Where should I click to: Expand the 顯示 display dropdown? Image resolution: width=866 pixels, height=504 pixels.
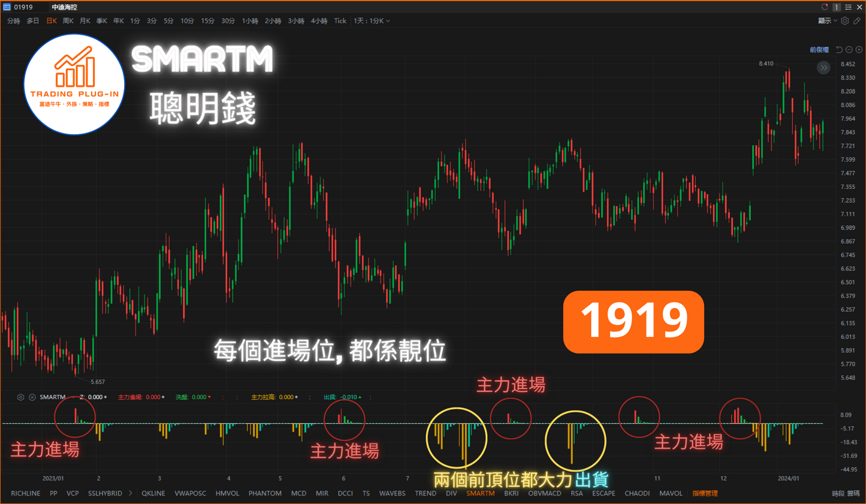828,21
